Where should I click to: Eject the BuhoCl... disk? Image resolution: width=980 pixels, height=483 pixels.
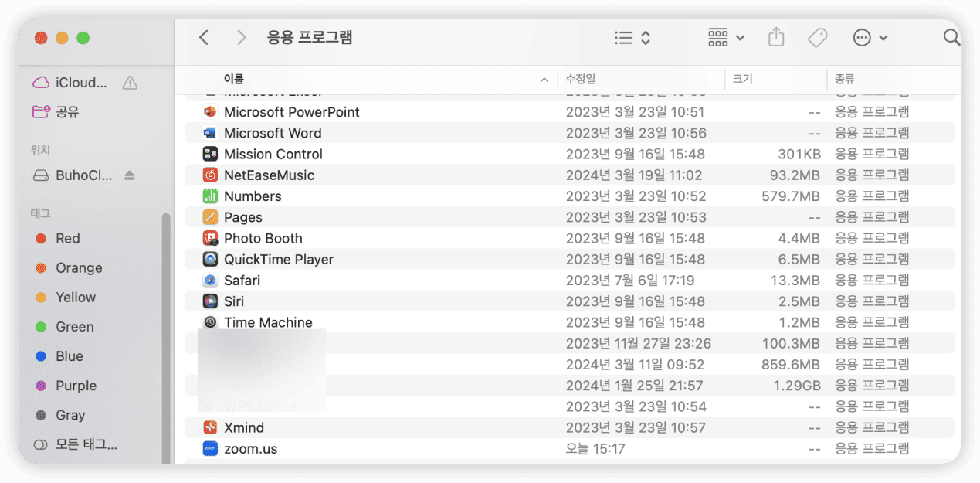pyautogui.click(x=129, y=175)
